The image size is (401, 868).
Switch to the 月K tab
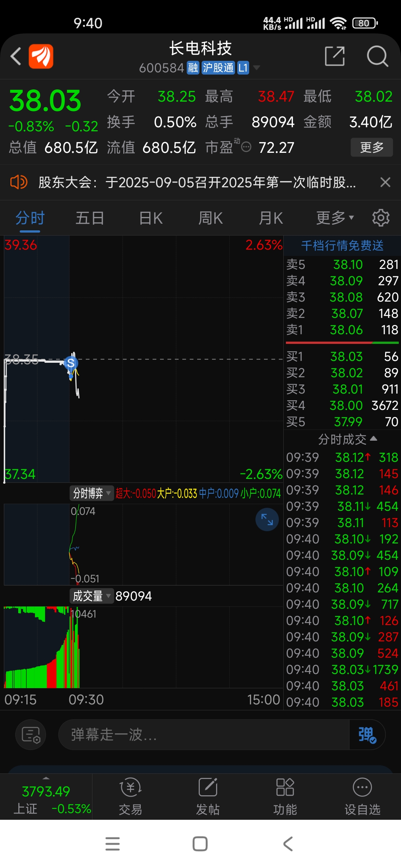(x=271, y=218)
